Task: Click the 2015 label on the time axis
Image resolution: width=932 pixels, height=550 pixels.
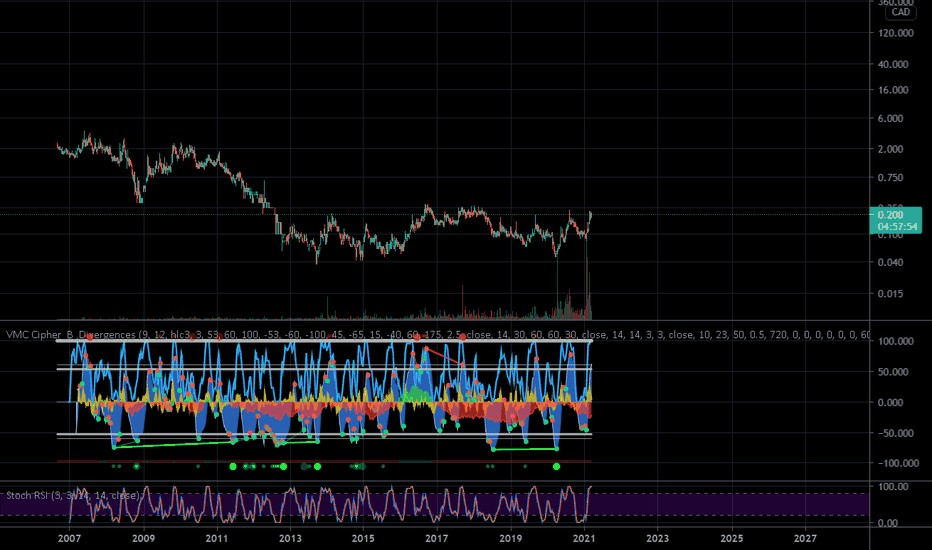Action: tap(363, 538)
